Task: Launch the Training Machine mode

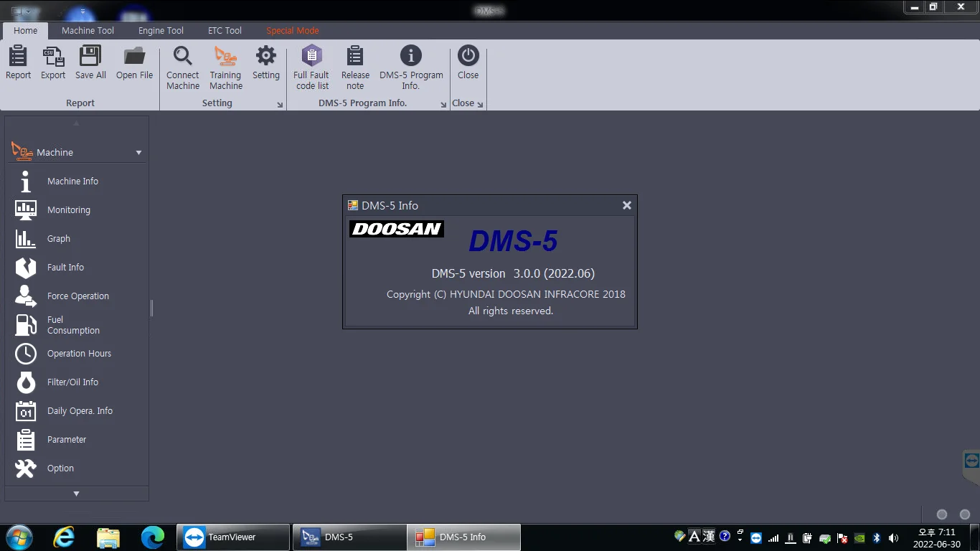Action: [x=226, y=68]
